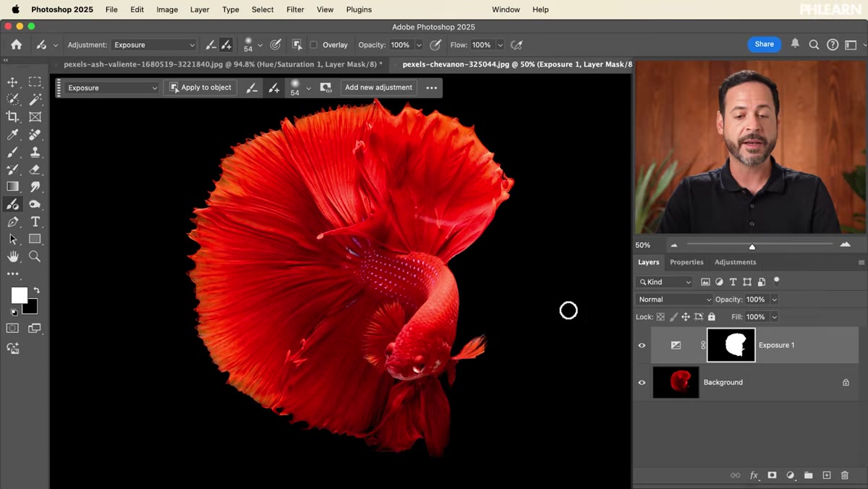Select the Eyedropper tool
The image size is (868, 489).
tap(12, 135)
